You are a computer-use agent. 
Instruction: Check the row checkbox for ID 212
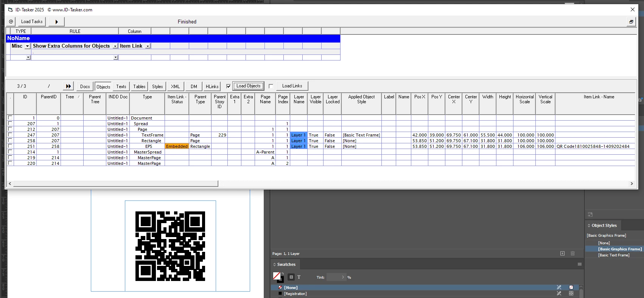pyautogui.click(x=10, y=129)
